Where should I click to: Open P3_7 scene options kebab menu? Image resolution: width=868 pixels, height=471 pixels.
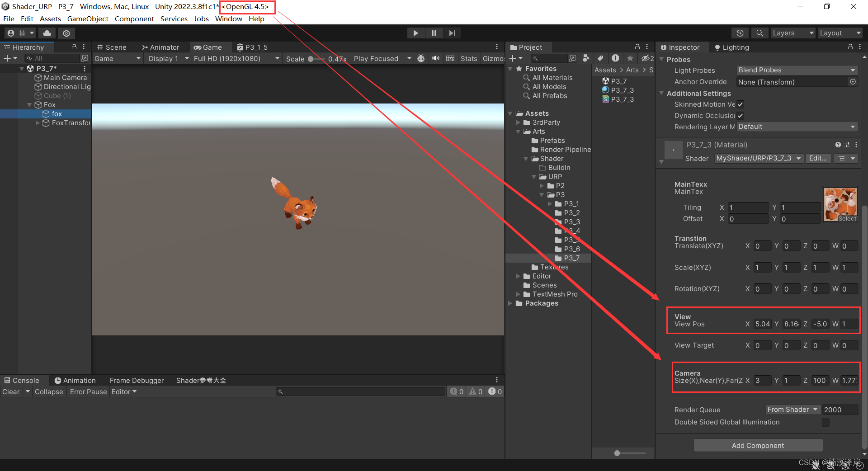click(85, 68)
